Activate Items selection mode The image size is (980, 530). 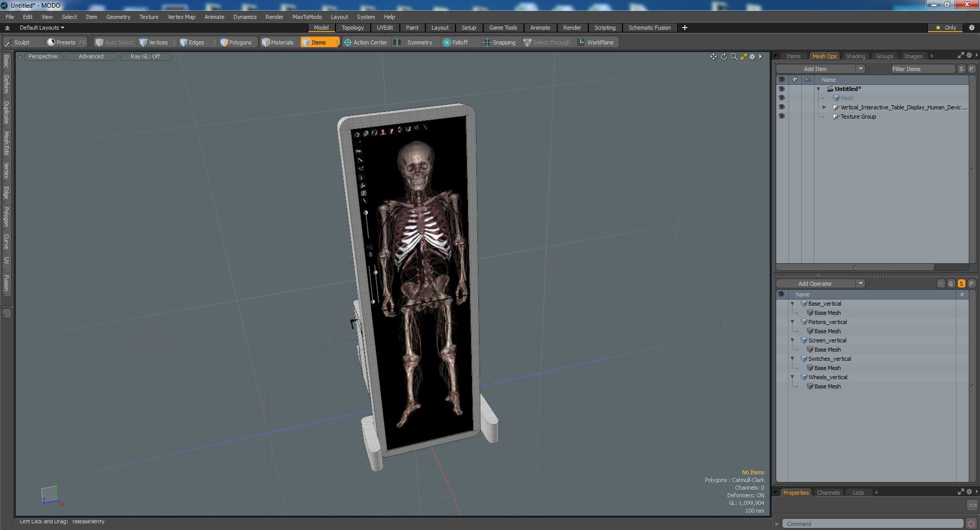(x=319, y=42)
